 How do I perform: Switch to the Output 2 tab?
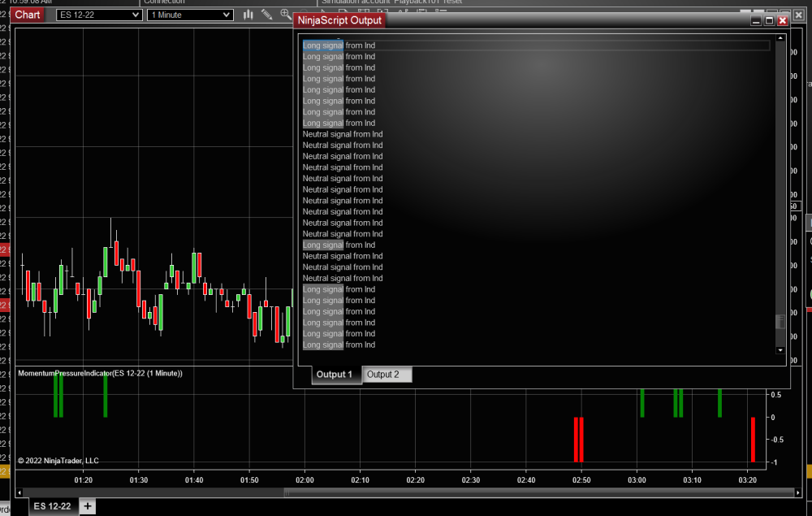387,375
